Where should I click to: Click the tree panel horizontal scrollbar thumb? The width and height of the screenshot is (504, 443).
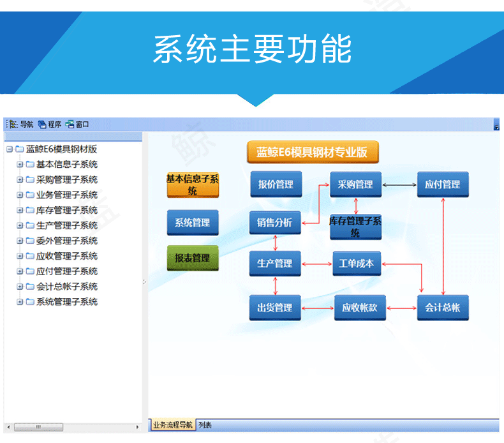pyautogui.click(x=38, y=427)
